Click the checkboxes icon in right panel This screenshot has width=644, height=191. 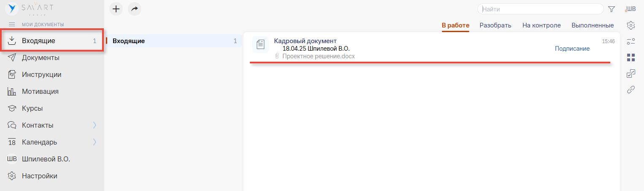(631, 74)
